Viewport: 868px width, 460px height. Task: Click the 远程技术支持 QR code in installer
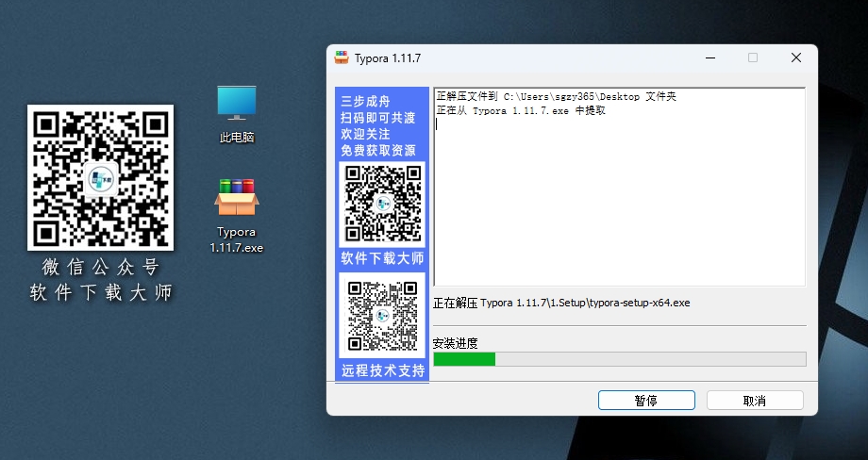click(382, 316)
